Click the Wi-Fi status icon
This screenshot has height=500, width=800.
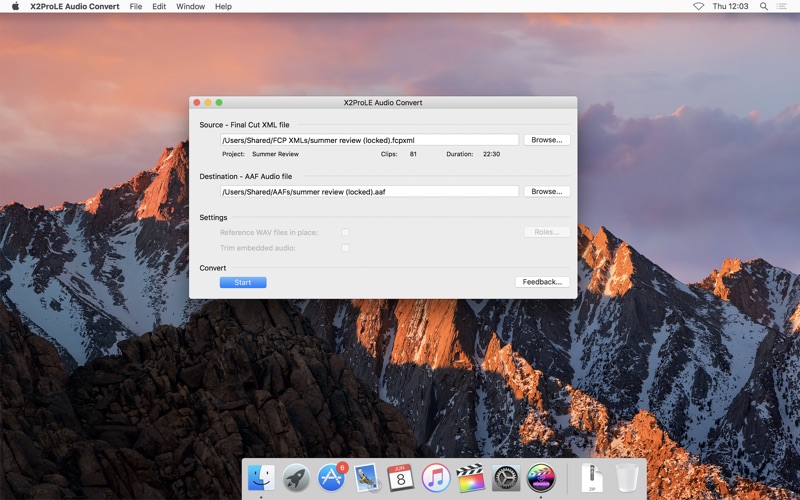[698, 6]
